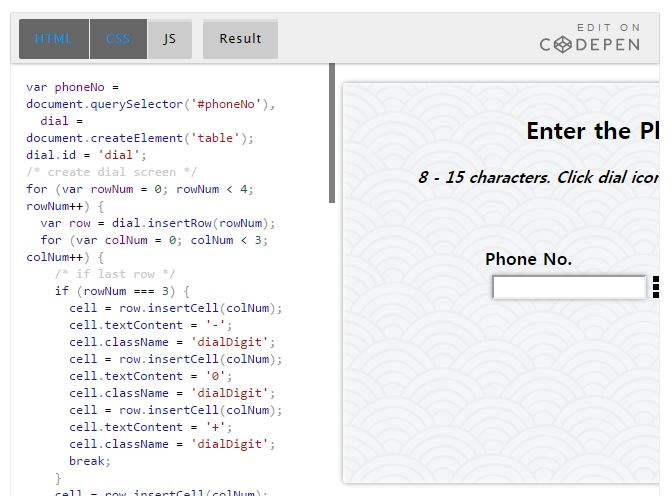Click the 'Enter the Ph...' heading
This screenshot has width=672, height=496.
(592, 131)
